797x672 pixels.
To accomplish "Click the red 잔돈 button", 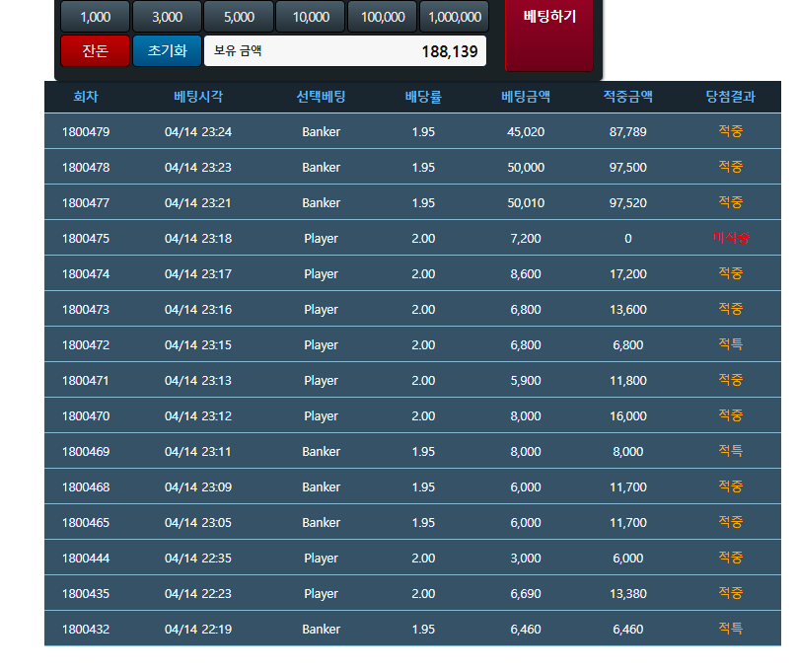I will pyautogui.click(x=95, y=51).
